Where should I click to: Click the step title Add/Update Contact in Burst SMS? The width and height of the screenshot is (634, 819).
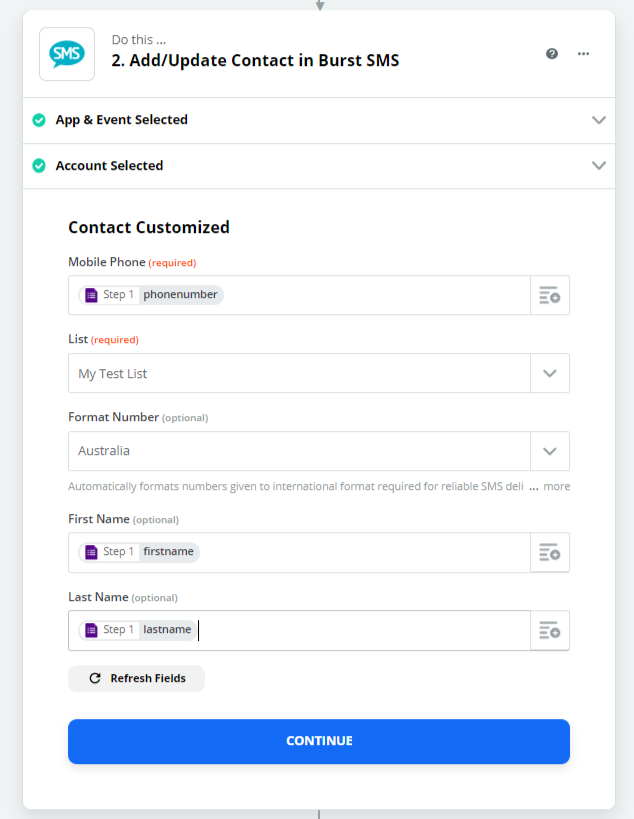pyautogui.click(x=255, y=60)
